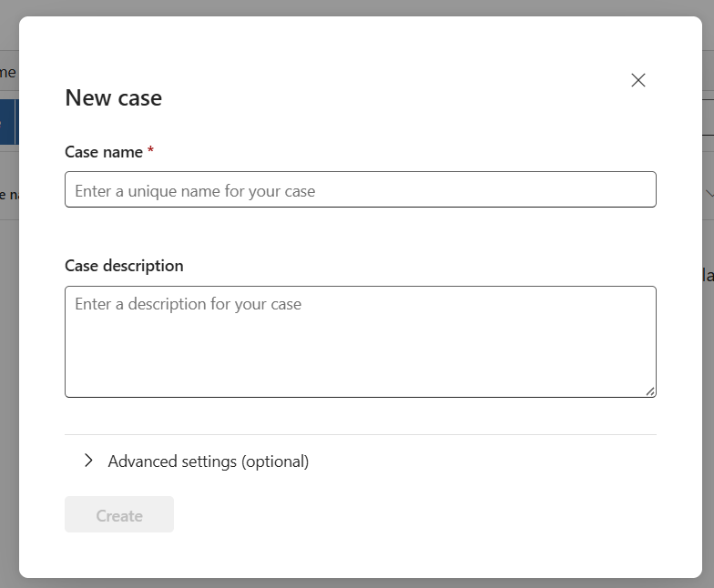Click the Case description label

pos(124,266)
